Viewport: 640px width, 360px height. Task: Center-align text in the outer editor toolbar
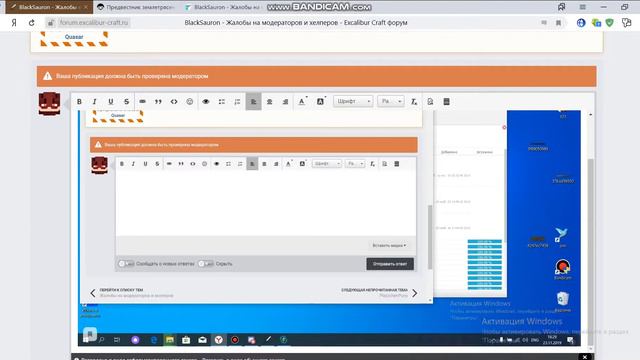pos(269,102)
